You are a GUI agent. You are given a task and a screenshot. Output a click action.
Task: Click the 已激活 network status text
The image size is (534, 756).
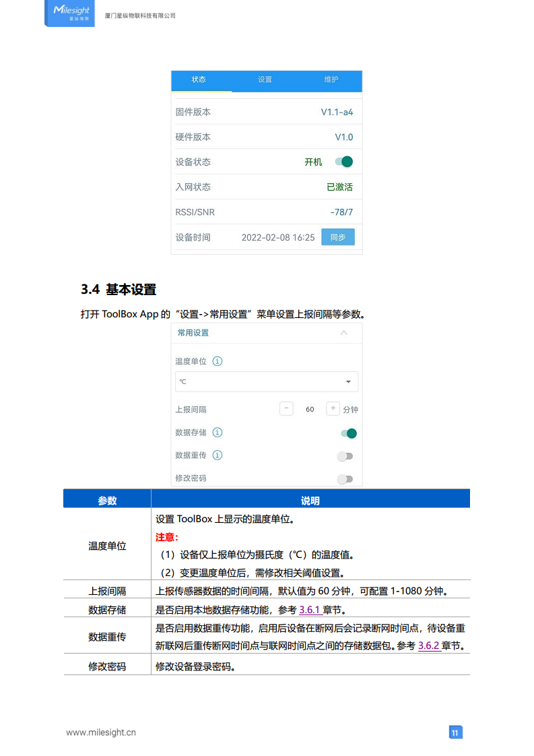pos(340,187)
